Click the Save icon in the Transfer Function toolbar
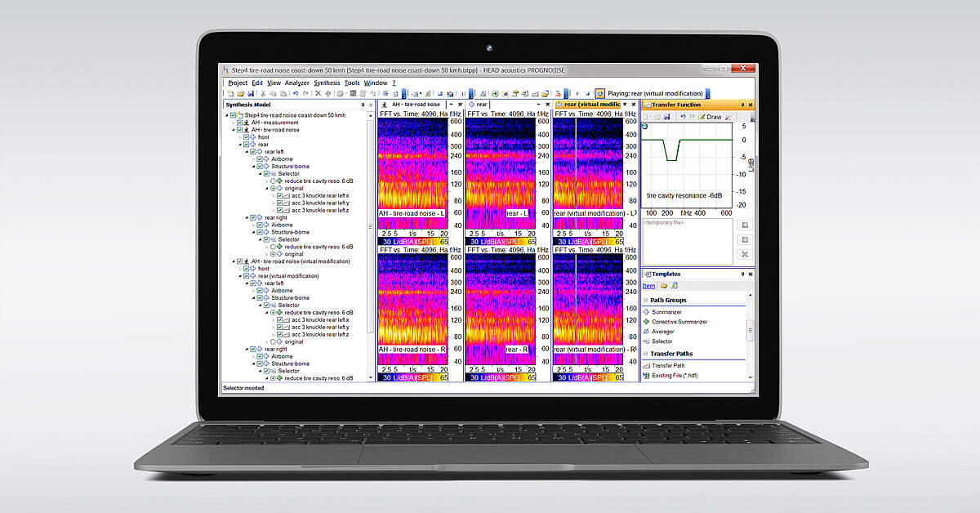 pyautogui.click(x=666, y=117)
